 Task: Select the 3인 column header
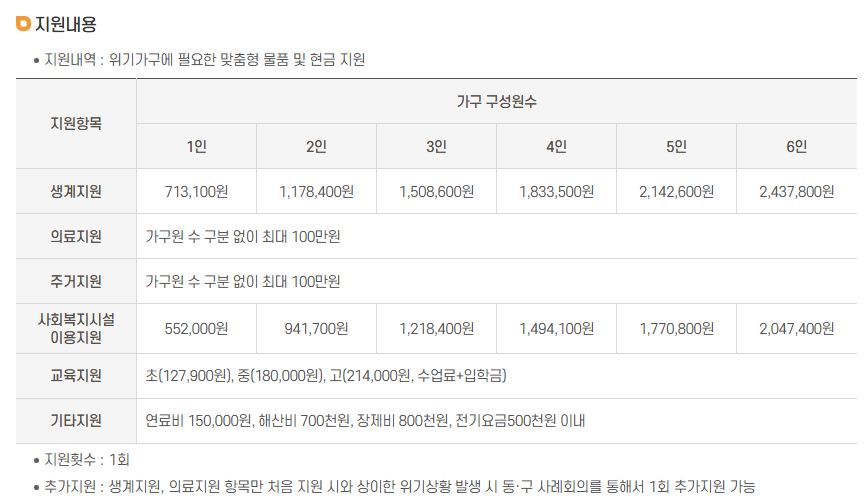(x=436, y=146)
